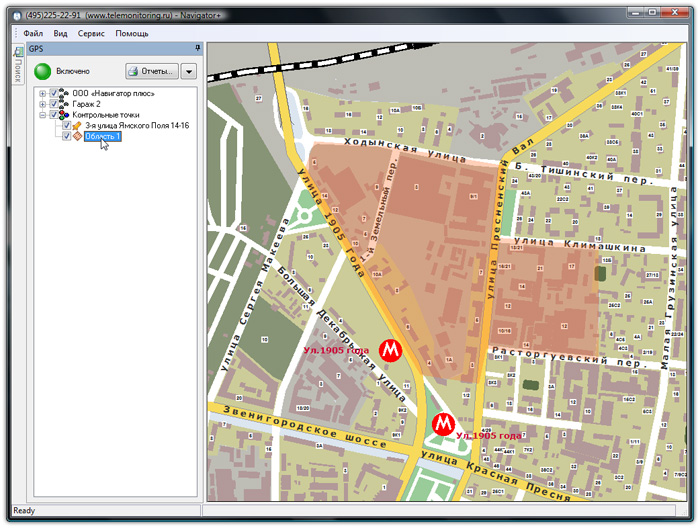700x528 pixels.
Task: Open the Помощь menu
Action: pos(132,33)
